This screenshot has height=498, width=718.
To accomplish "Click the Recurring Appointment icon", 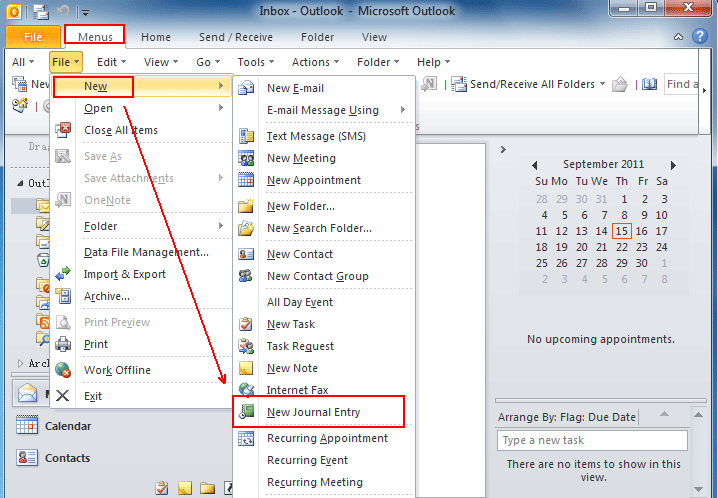I will (x=246, y=438).
